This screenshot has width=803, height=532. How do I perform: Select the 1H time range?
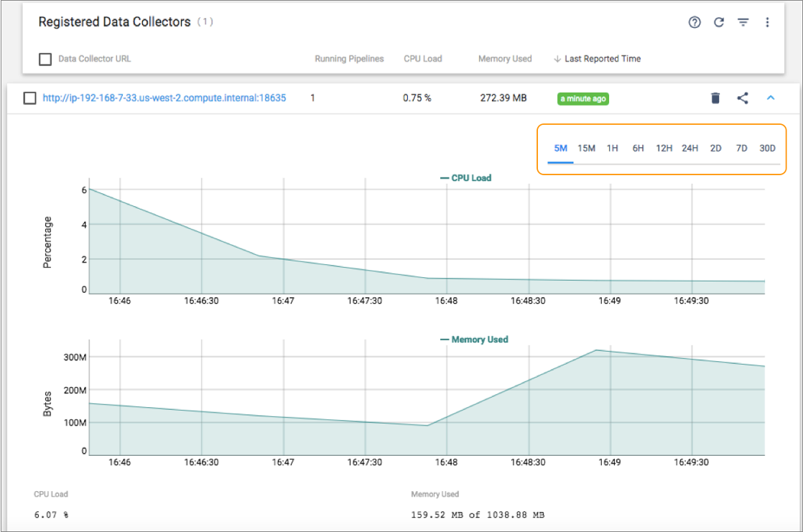click(x=612, y=148)
